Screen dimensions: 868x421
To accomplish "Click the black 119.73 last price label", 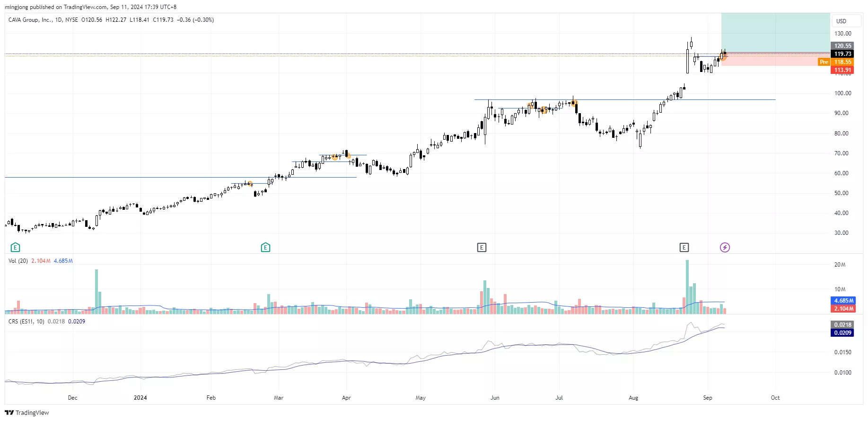I will [x=842, y=54].
